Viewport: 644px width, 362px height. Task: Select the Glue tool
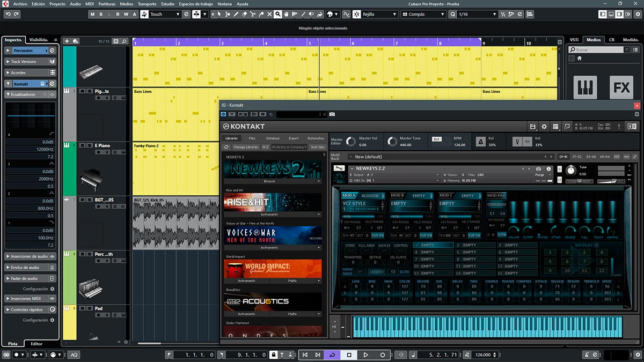(x=261, y=14)
